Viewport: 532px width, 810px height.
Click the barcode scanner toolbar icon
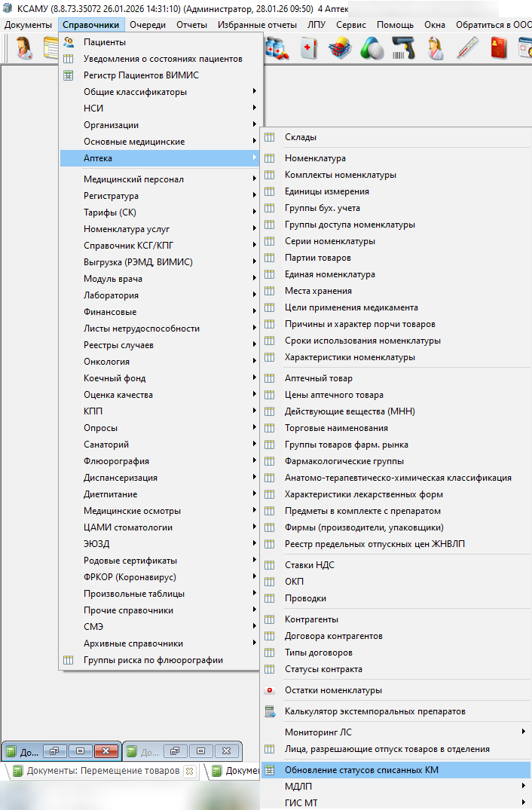coord(403,48)
